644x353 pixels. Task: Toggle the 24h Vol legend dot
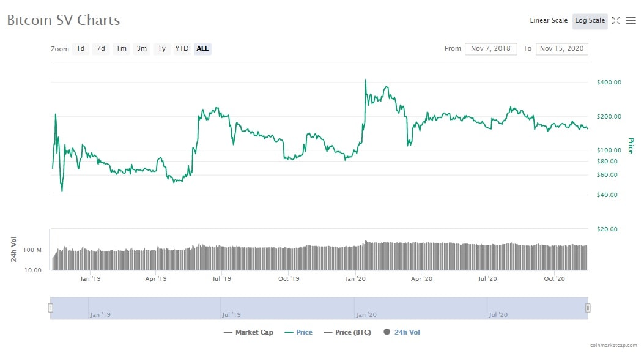coord(387,332)
